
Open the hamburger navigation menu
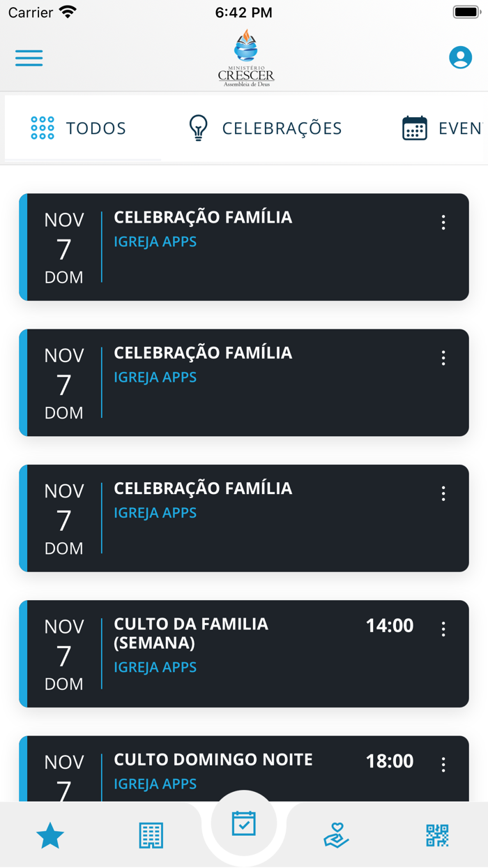[29, 58]
